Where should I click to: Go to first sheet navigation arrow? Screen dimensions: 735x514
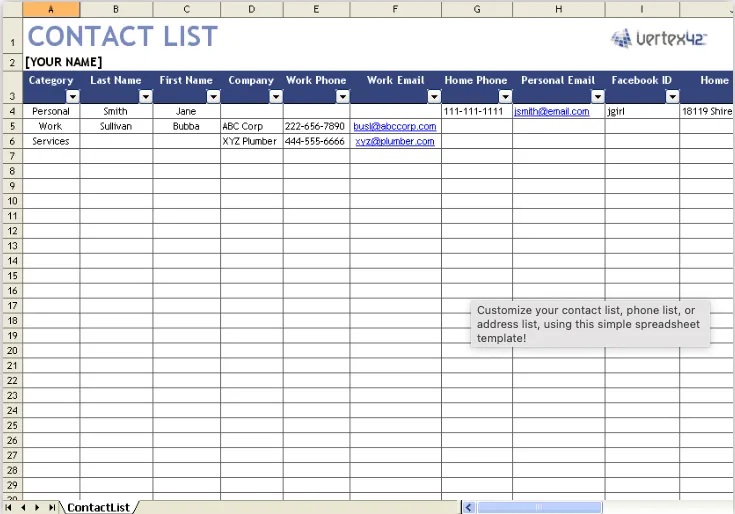(8, 507)
